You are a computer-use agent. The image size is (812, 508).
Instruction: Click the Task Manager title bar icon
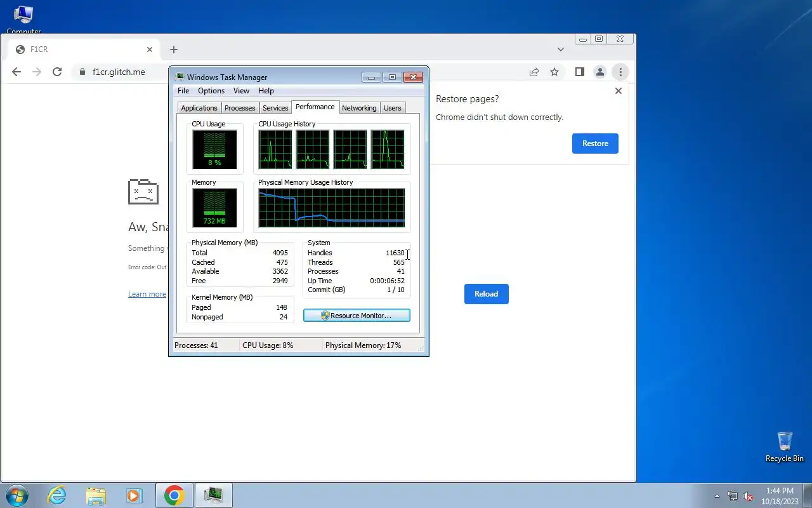click(x=180, y=77)
